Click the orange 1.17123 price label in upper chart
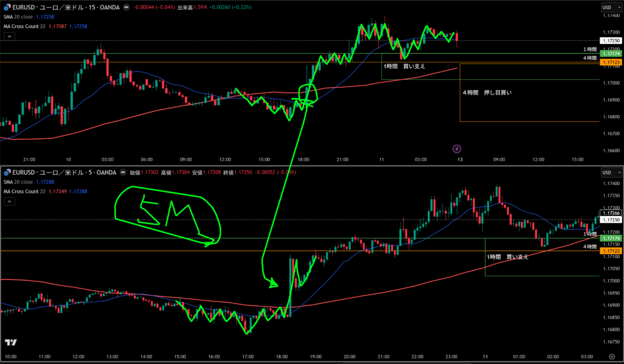This screenshot has height=364, width=624. click(610, 62)
